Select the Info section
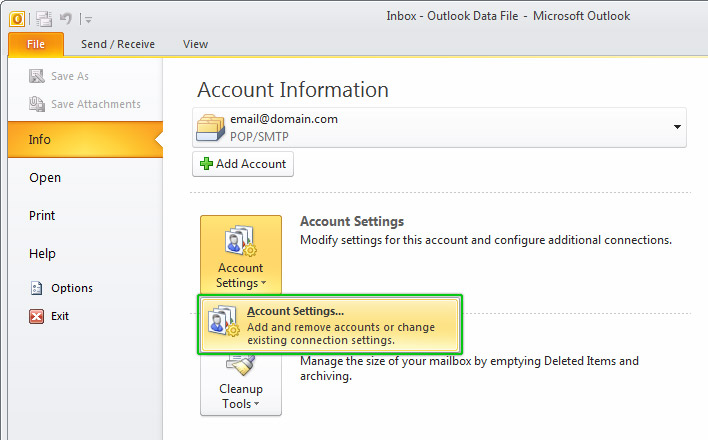 tap(85, 140)
